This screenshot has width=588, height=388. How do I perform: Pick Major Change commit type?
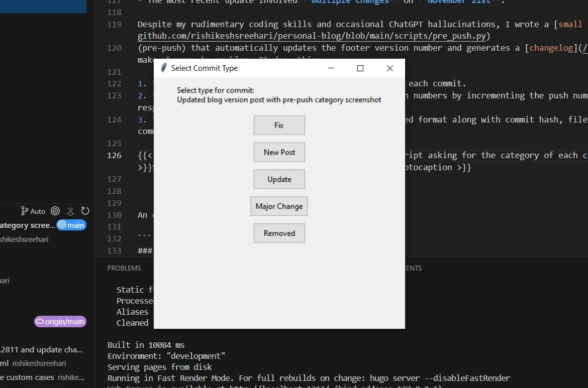coord(278,206)
